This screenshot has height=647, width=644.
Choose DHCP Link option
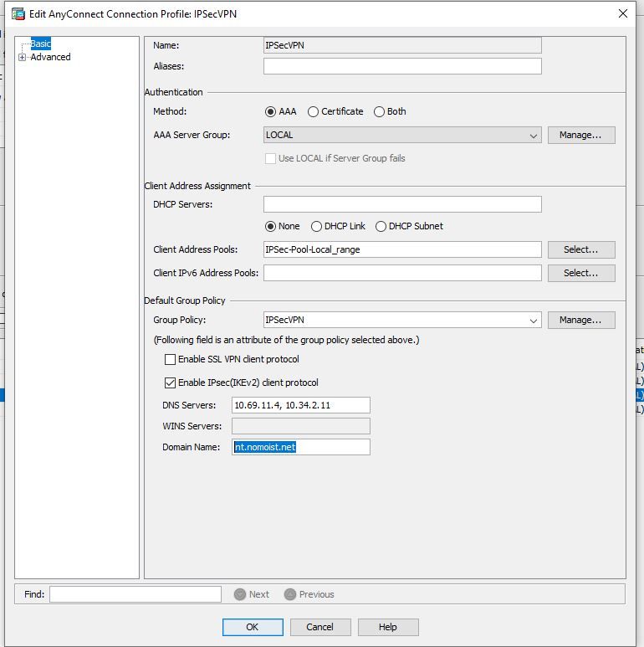tap(316, 226)
